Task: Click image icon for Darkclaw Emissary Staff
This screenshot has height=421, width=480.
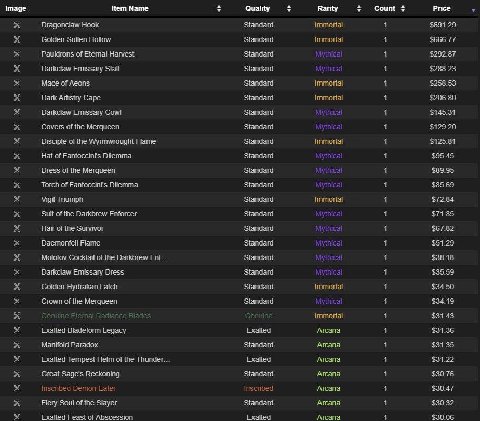Action: pyautogui.click(x=17, y=69)
